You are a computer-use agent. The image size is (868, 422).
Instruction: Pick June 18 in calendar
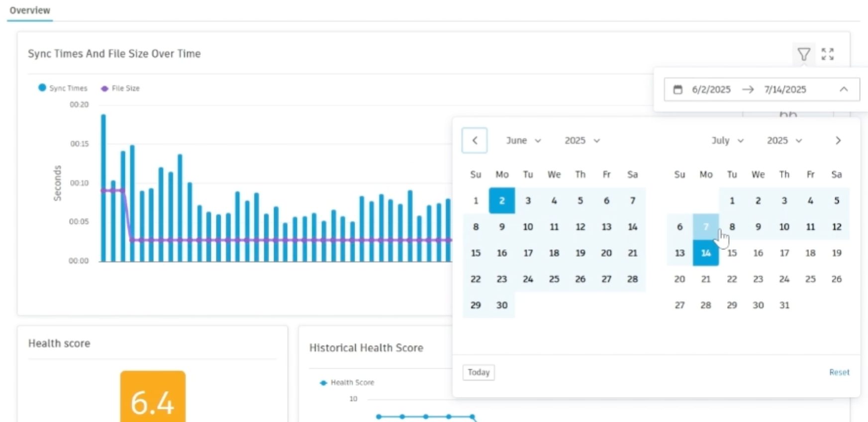(554, 253)
